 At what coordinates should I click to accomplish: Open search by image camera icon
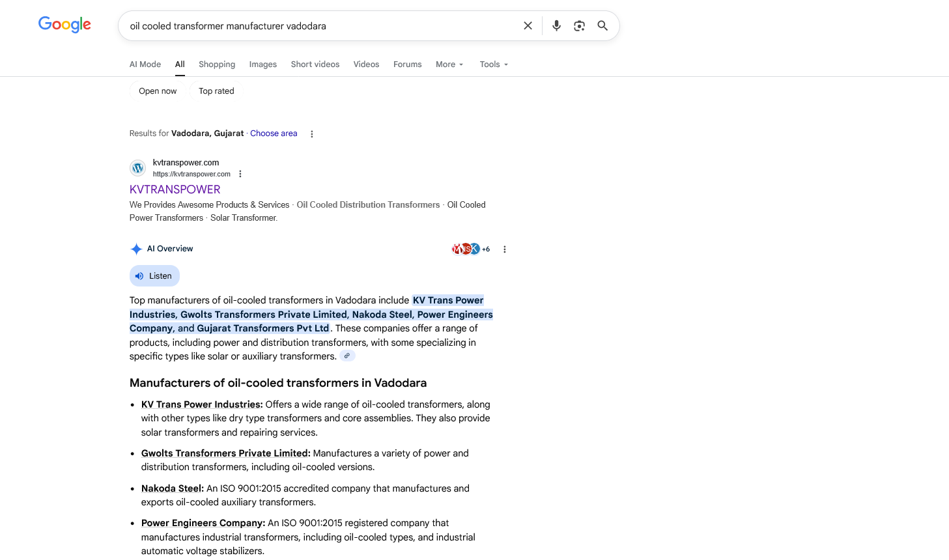tap(579, 26)
